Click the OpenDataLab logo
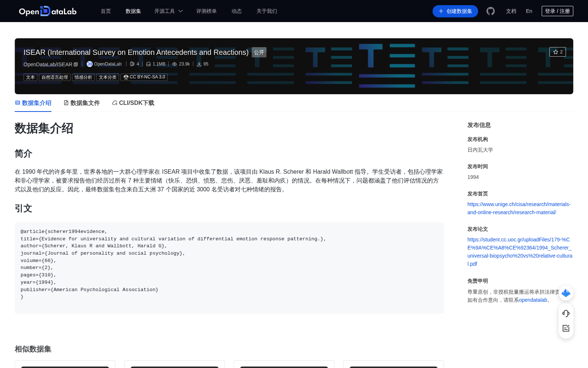The height and width of the screenshot is (368, 588). 48,11
